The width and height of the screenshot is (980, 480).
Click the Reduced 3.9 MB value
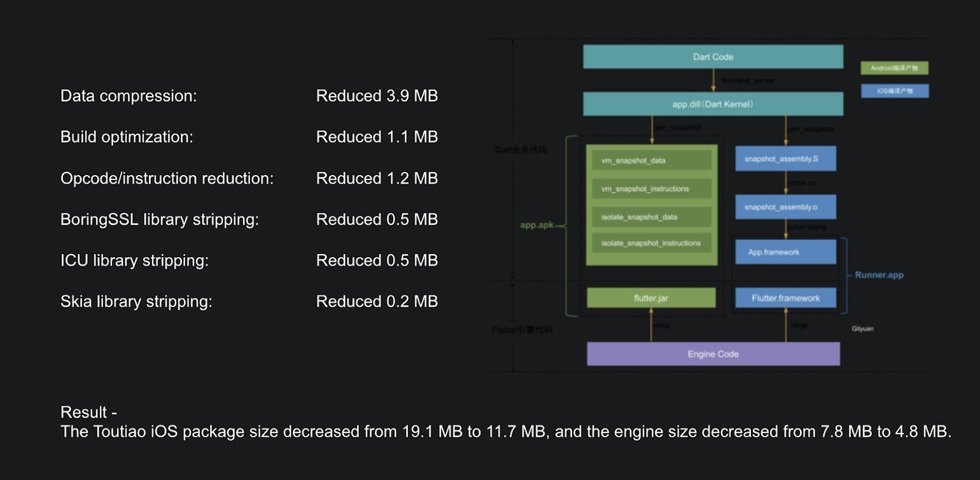coord(377,96)
